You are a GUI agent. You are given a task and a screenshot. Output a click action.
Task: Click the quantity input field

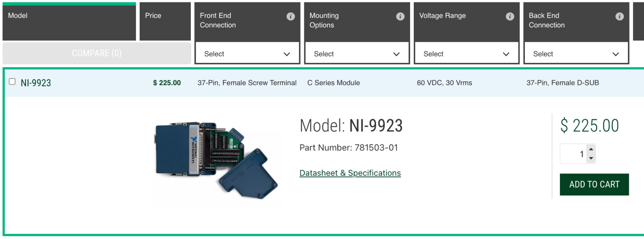point(573,154)
